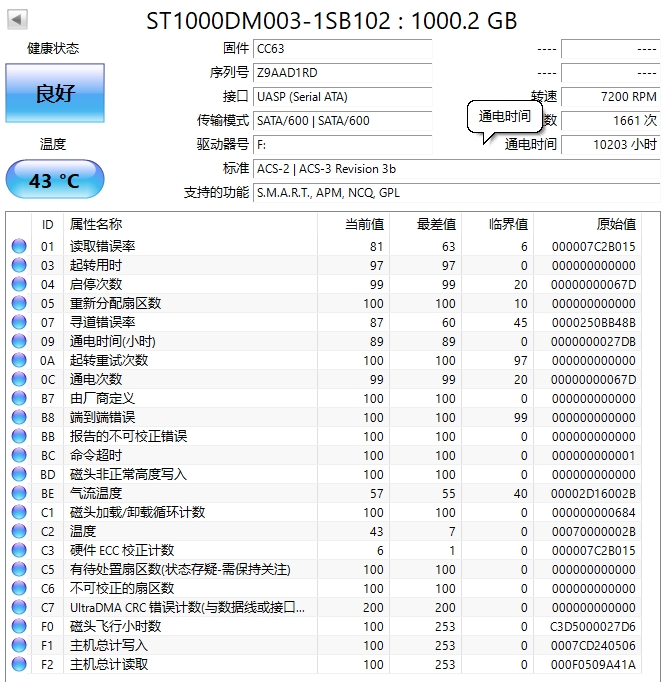Click raw value 0000000027DB

click(594, 342)
